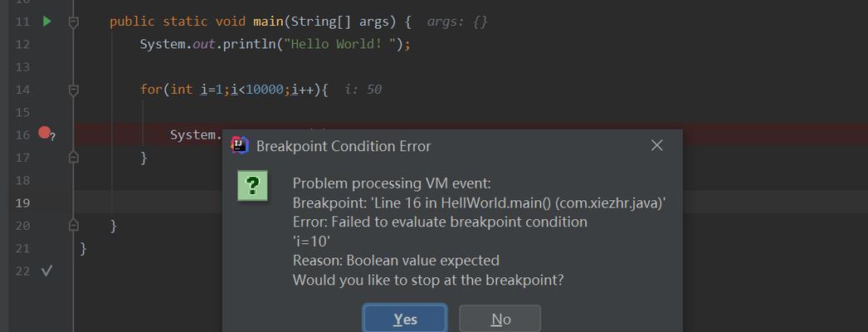Click the 'args: {}' inline debug hint
This screenshot has height=332, width=868.
456,22
